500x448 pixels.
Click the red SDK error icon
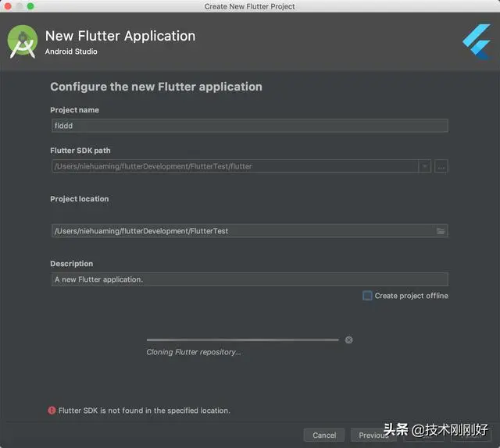pos(52,411)
